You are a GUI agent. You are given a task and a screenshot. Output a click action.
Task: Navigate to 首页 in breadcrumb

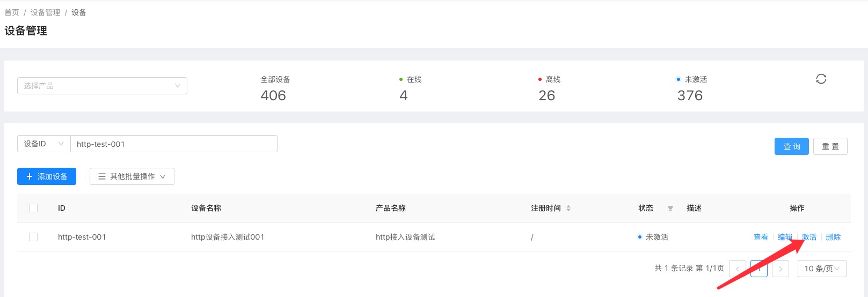[x=12, y=12]
